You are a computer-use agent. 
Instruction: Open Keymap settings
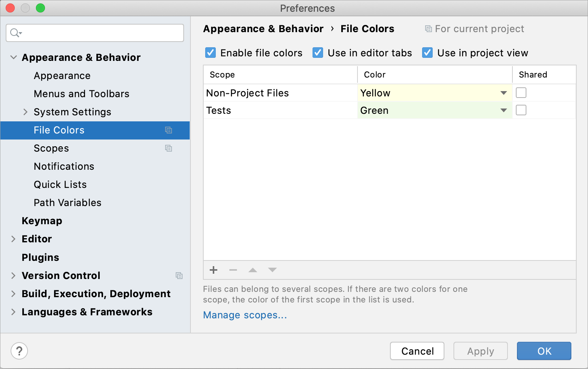tap(42, 221)
